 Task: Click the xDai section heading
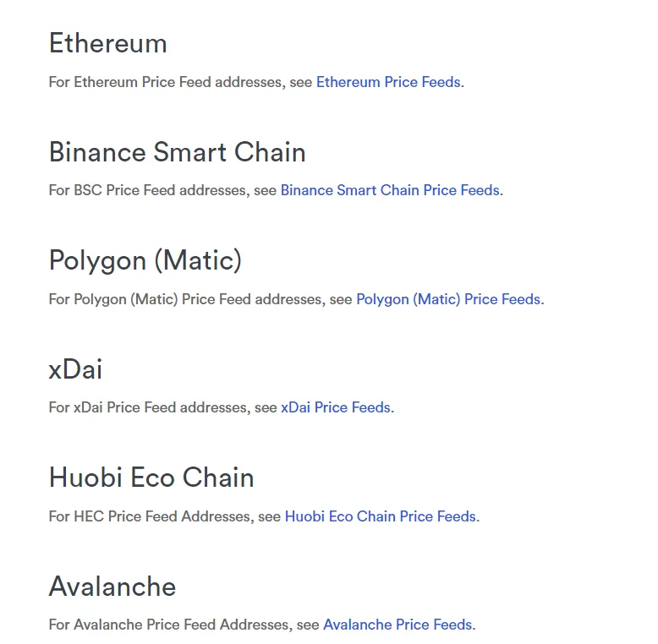[x=75, y=369]
